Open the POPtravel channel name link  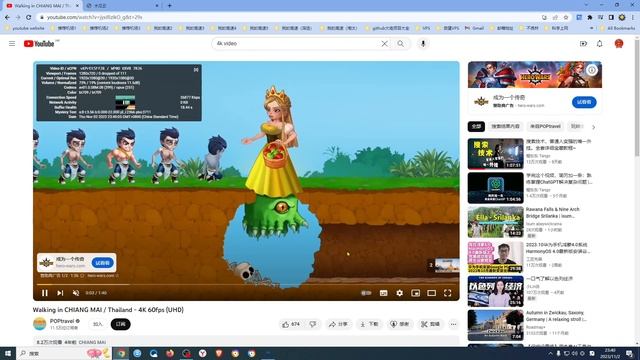tap(62, 321)
